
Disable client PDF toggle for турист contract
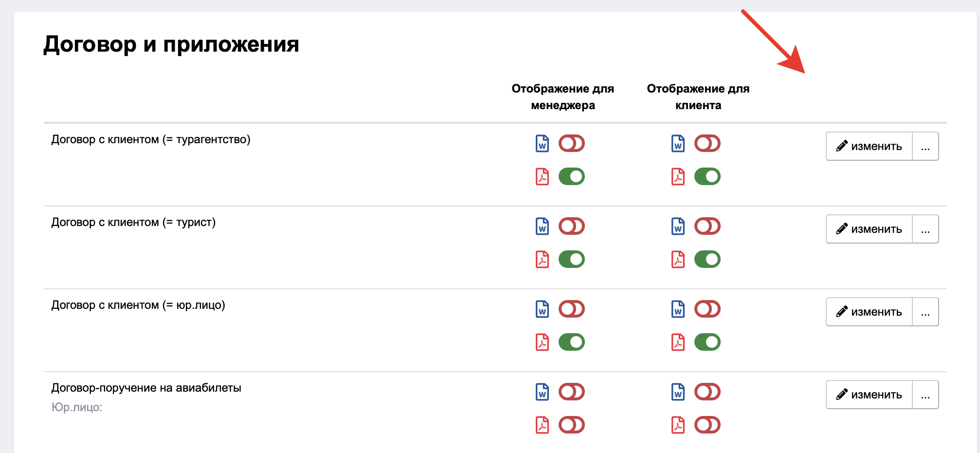(x=708, y=259)
